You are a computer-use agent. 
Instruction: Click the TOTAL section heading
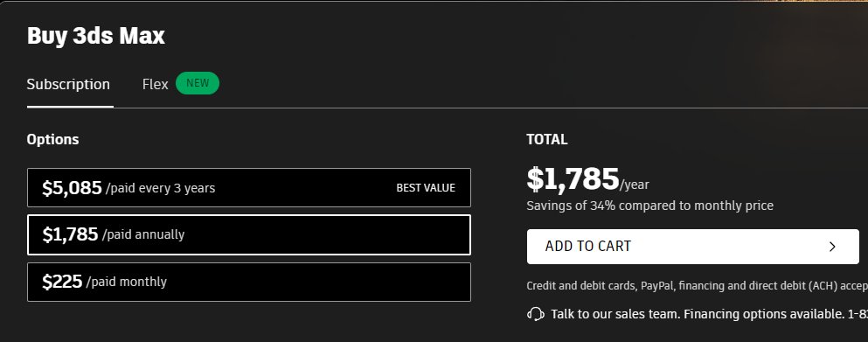(547, 140)
